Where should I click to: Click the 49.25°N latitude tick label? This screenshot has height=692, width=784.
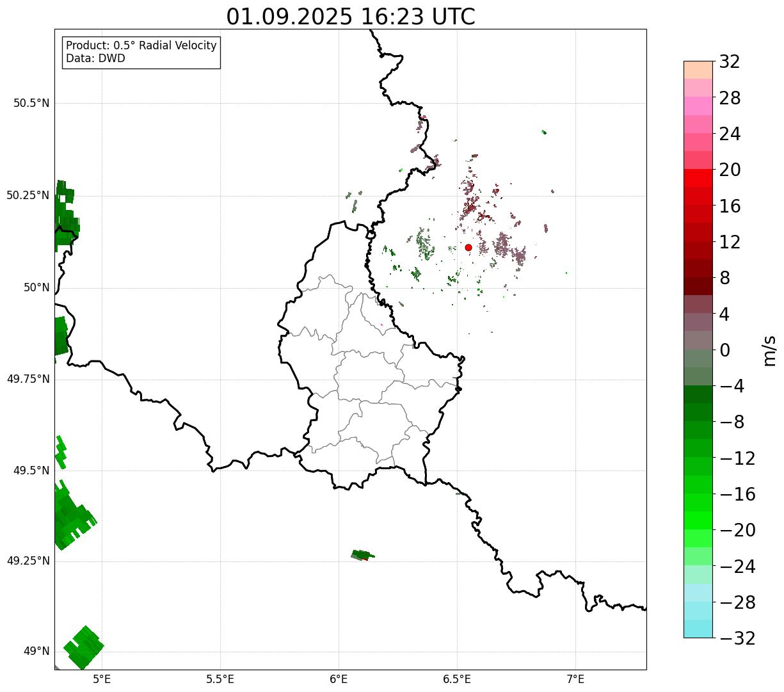tap(28, 561)
